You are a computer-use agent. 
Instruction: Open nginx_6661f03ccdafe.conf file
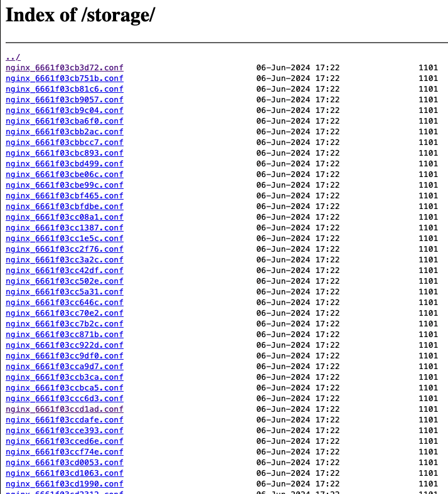[65, 420]
